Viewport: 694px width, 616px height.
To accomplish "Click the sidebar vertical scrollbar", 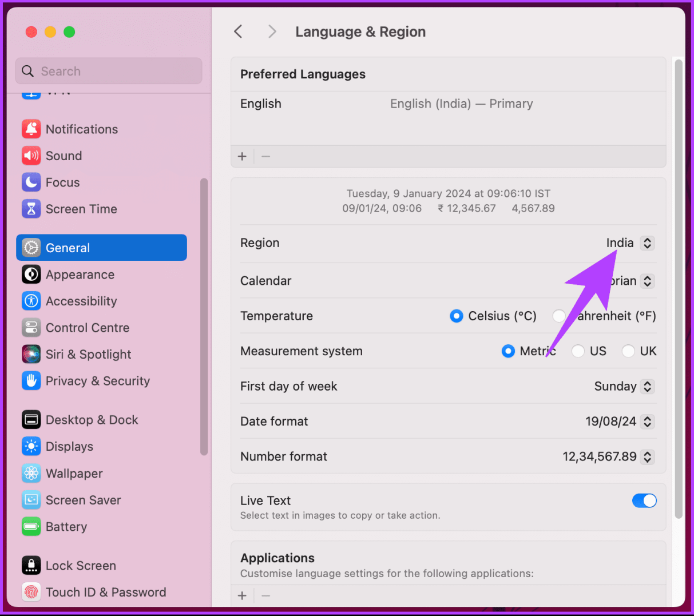I will click(204, 317).
